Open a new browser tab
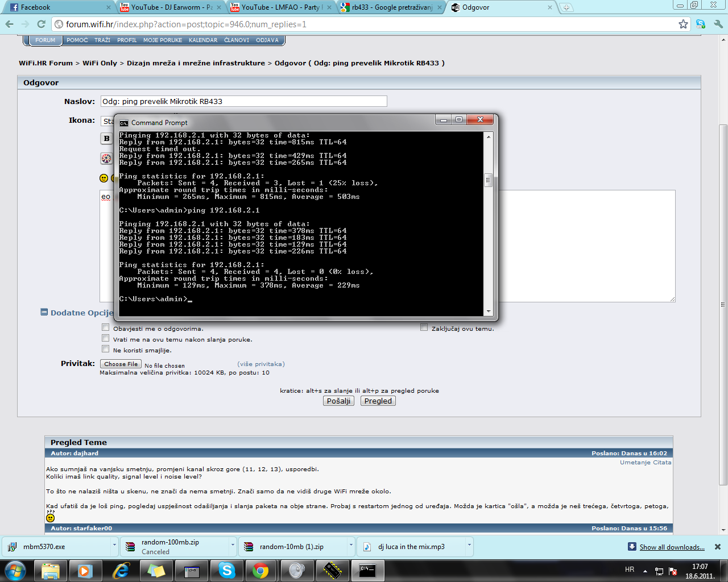The image size is (728, 582). tap(566, 7)
